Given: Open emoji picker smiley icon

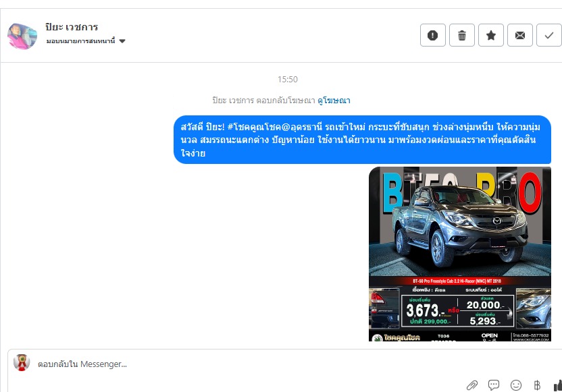Looking at the screenshot, I should [516, 385].
